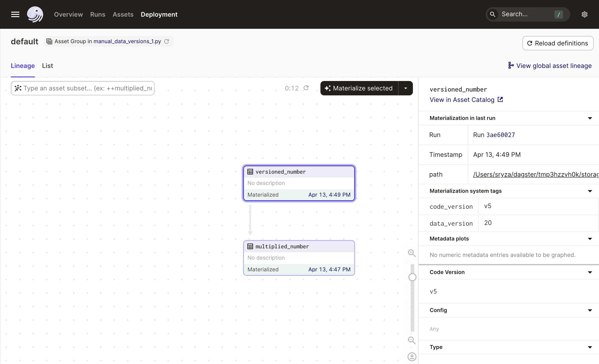Switch to the List tab
Screen dimensions: 599x364
coord(47,66)
